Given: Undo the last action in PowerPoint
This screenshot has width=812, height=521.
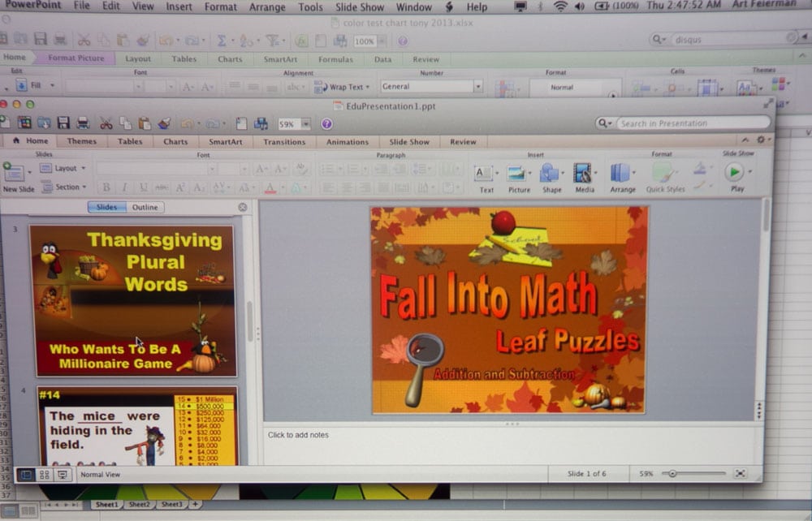Looking at the screenshot, I should [x=187, y=123].
